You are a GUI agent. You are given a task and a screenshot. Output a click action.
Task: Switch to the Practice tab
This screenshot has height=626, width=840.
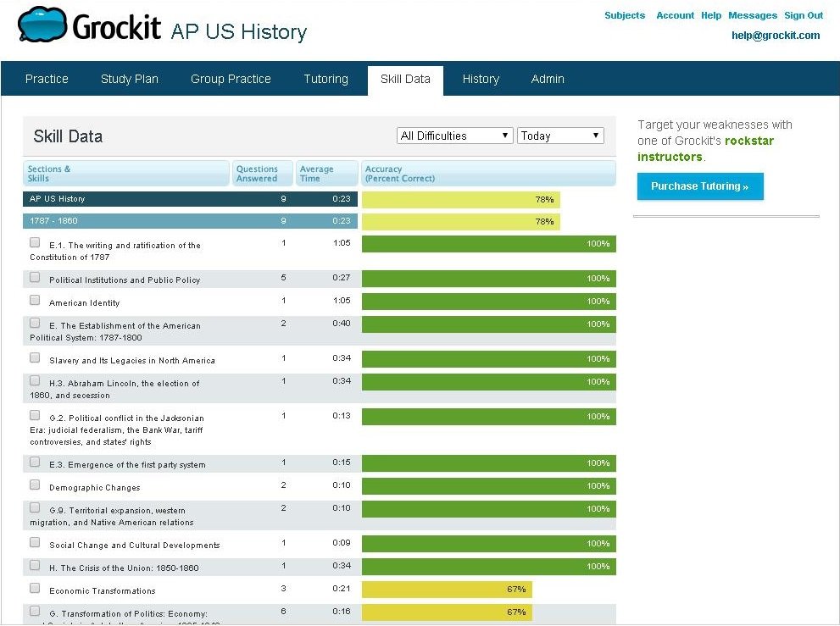(47, 79)
